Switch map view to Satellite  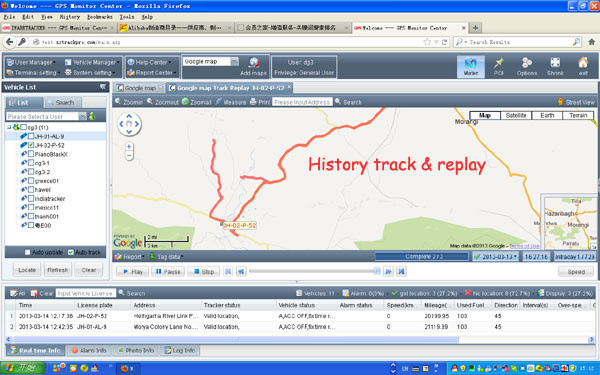[x=515, y=115]
